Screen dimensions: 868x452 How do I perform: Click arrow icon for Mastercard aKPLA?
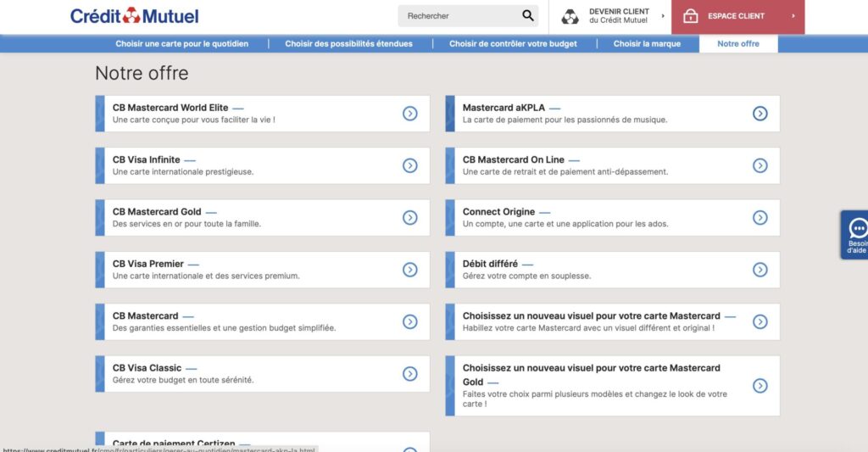(760, 114)
